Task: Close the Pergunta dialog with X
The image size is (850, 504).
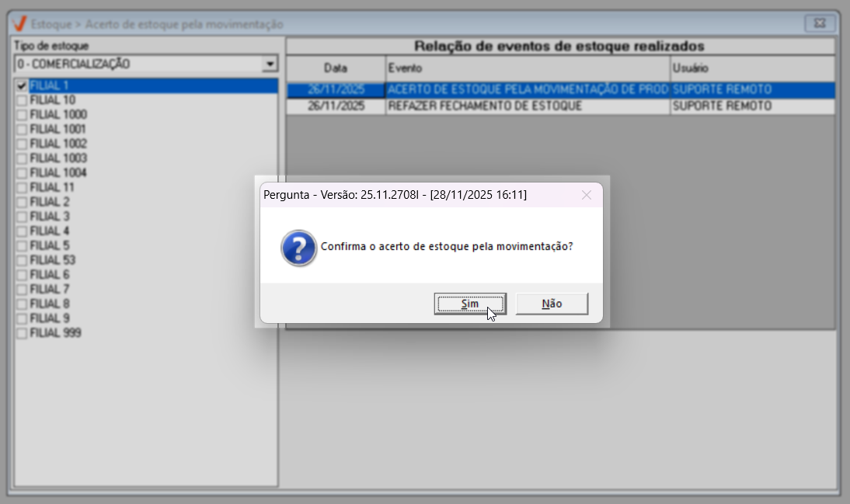Action: click(x=586, y=195)
